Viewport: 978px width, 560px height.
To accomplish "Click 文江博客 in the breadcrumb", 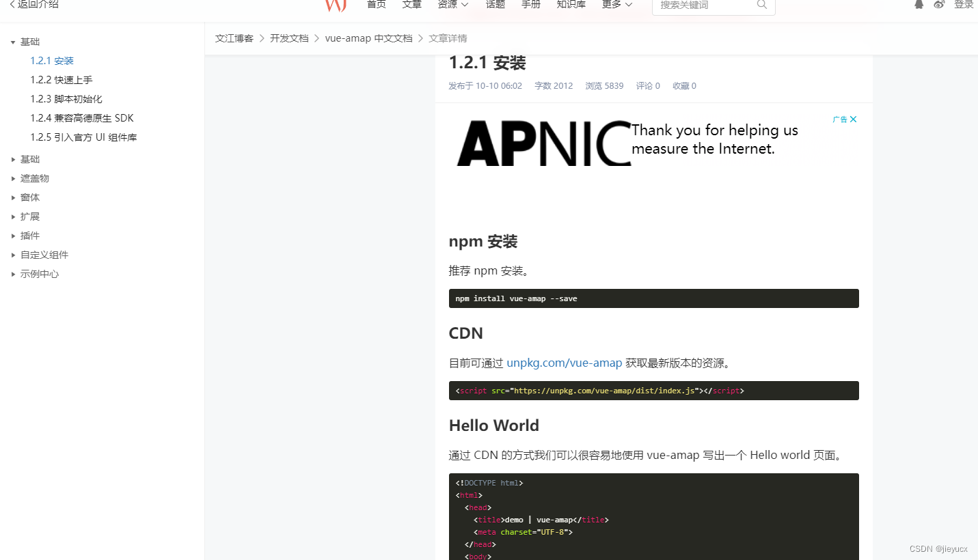I will pyautogui.click(x=234, y=38).
